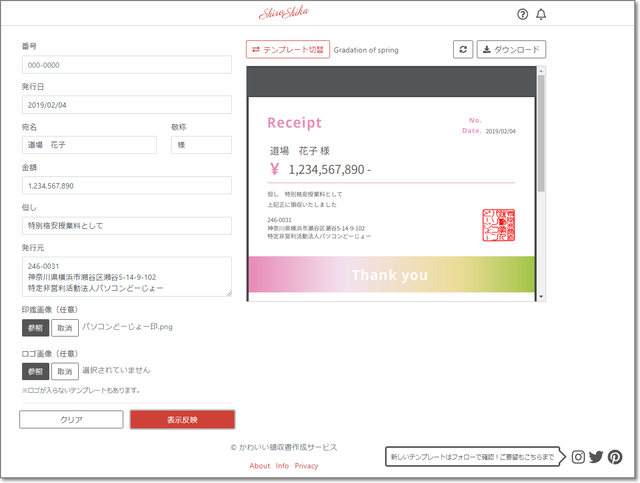Image resolution: width=640 pixels, height=483 pixels.
Task: Click 参照 for the stamp image
Action: point(36,328)
